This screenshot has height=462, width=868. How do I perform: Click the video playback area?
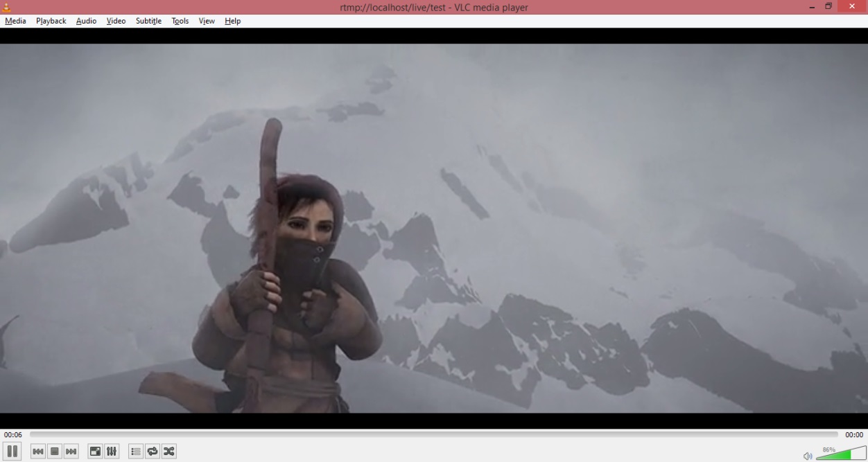click(x=434, y=229)
